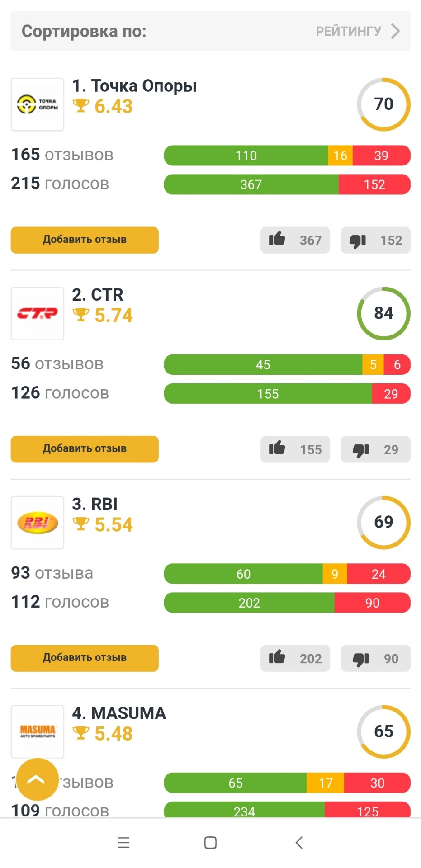This screenshot has height=868, width=421.
Task: Expand sorting options via the chevron arrow
Action: (x=395, y=31)
